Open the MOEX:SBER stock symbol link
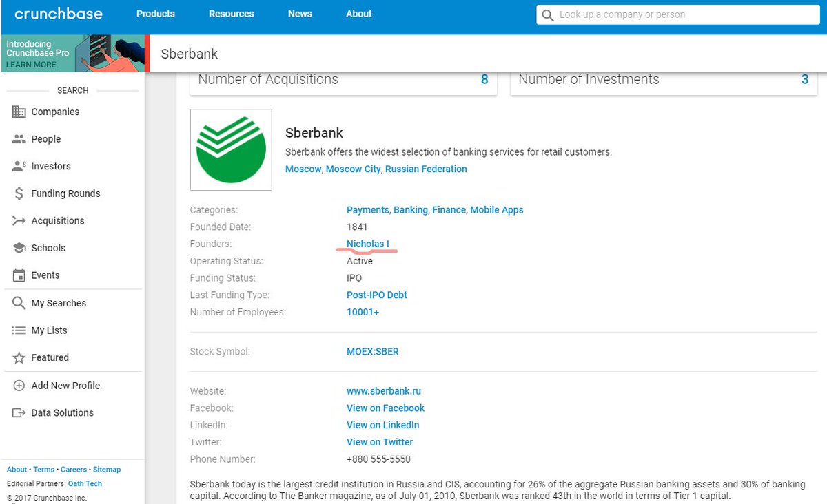 (373, 351)
